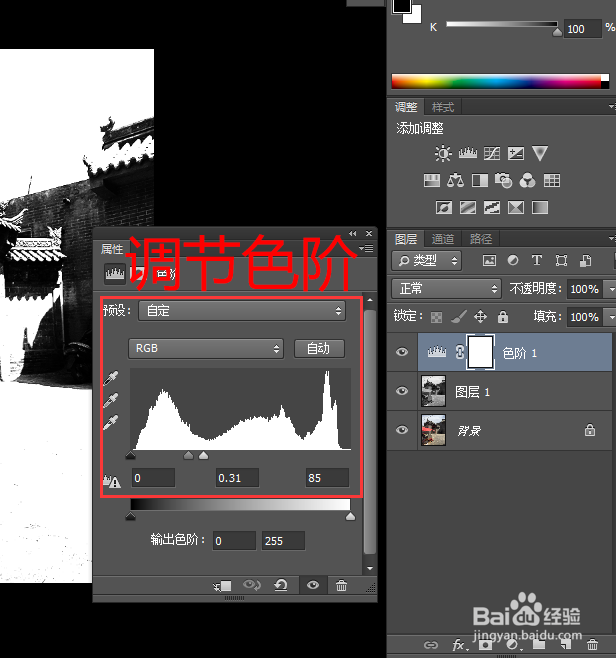Click the midtone gamma slider handle
The image size is (616, 658).
point(188,455)
